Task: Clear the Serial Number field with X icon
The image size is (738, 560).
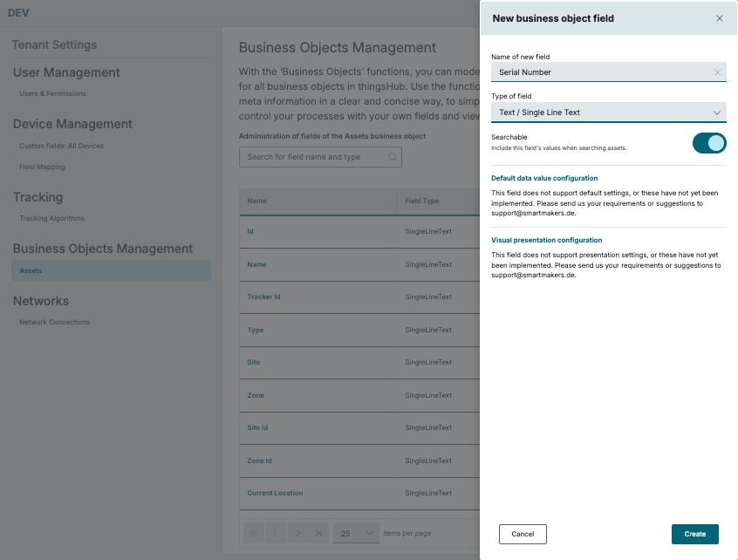Action: tap(717, 72)
